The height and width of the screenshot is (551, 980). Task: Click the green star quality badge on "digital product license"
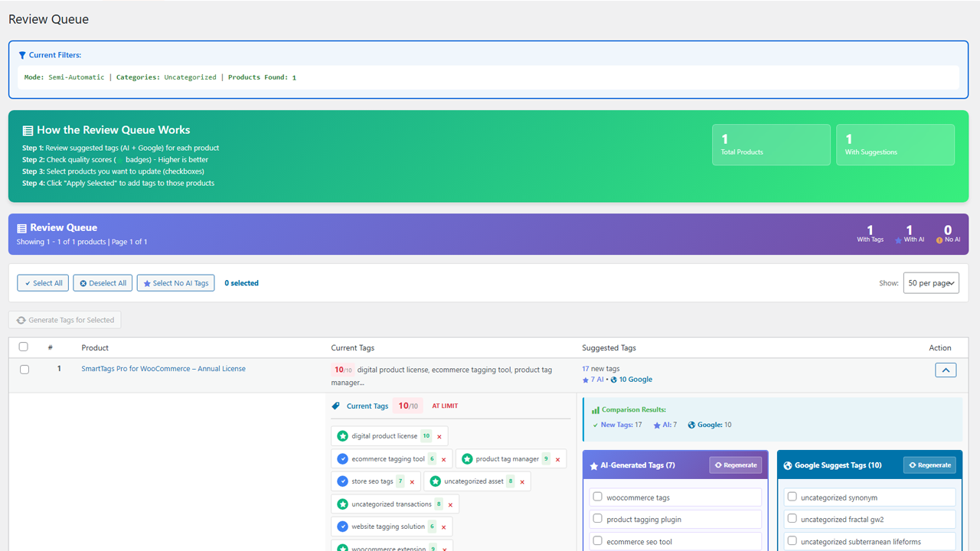(x=343, y=436)
